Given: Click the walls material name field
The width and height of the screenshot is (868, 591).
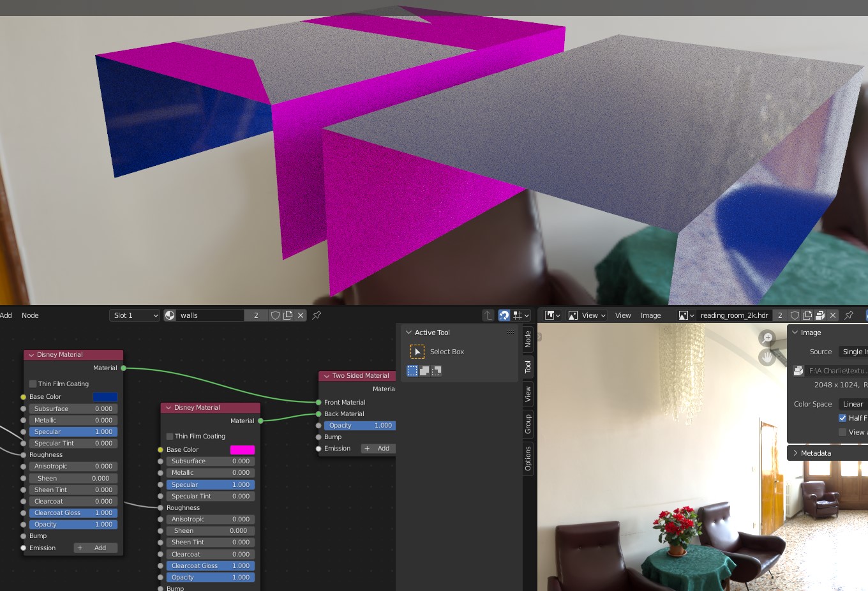Looking at the screenshot, I should (210, 315).
